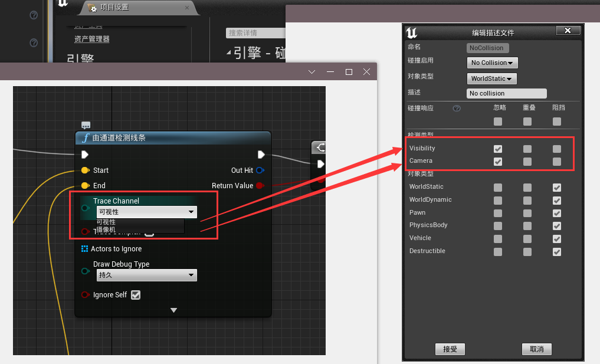Click the node's execution output pin

pos(261,155)
